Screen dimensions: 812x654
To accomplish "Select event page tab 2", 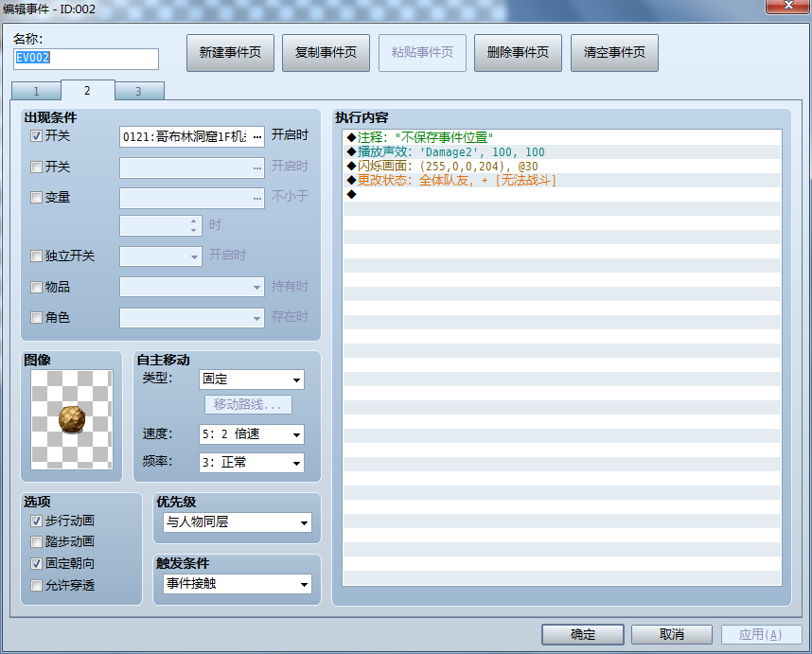I will coord(87,90).
